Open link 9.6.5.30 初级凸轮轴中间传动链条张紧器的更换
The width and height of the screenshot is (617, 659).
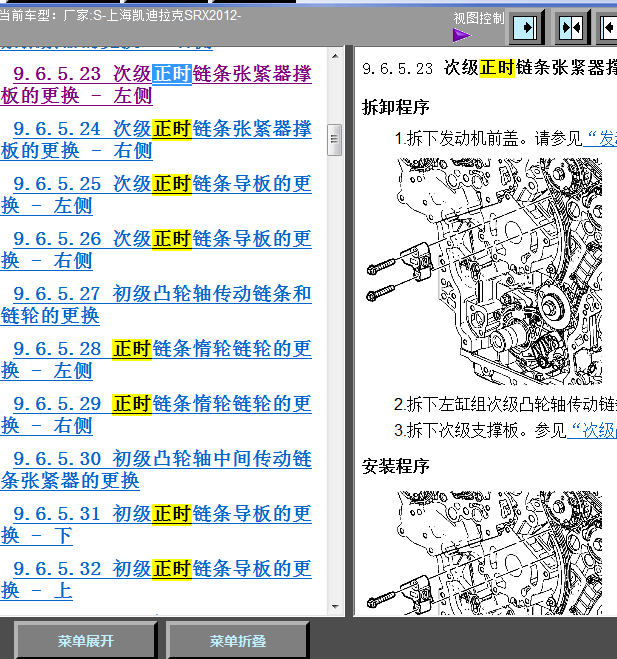point(156,469)
